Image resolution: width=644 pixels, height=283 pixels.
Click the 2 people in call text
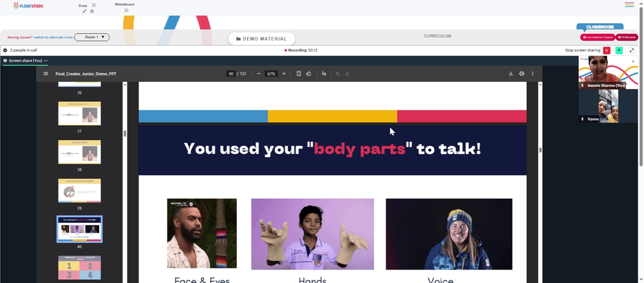[23, 50]
